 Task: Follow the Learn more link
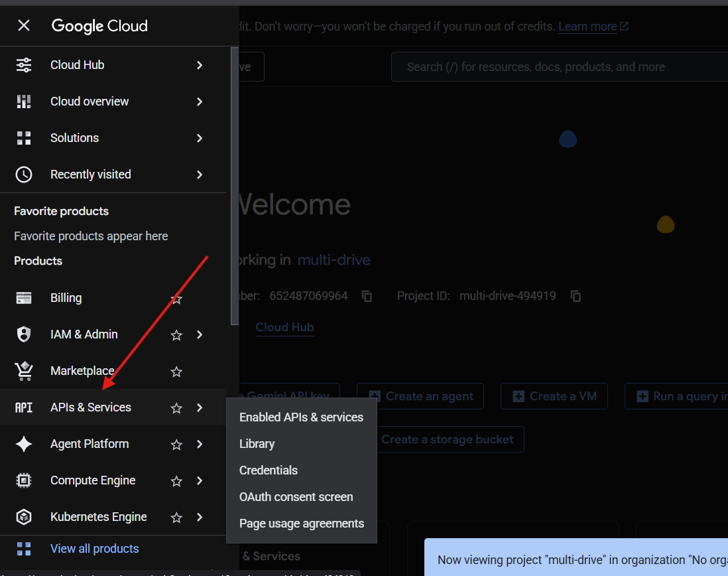coord(587,27)
